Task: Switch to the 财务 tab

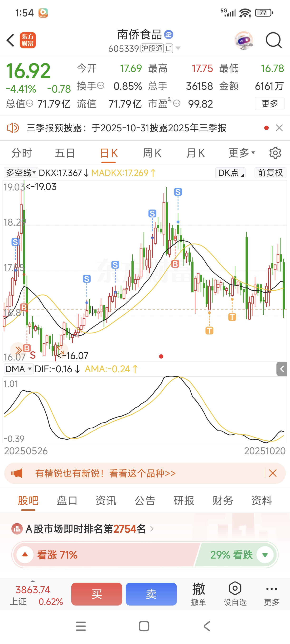Action: 223,501
